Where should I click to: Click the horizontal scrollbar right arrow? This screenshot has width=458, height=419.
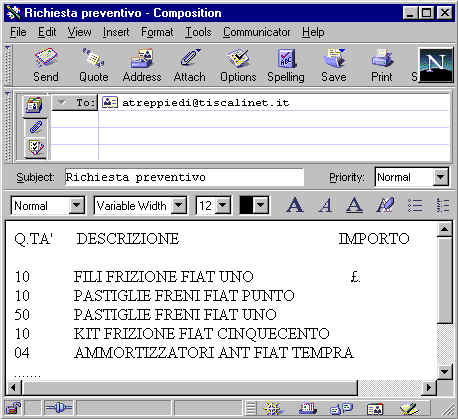pyautogui.click(x=429, y=388)
